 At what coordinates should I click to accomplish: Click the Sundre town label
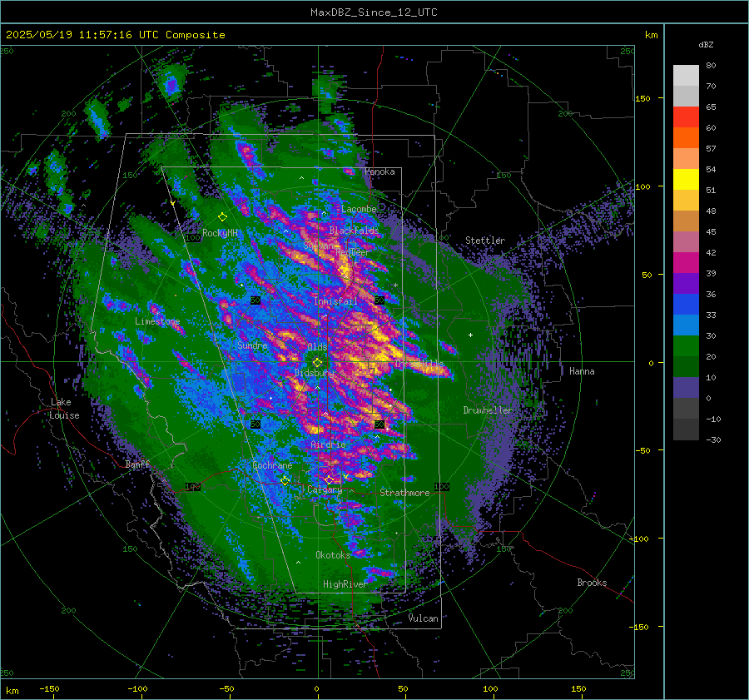pos(252,345)
